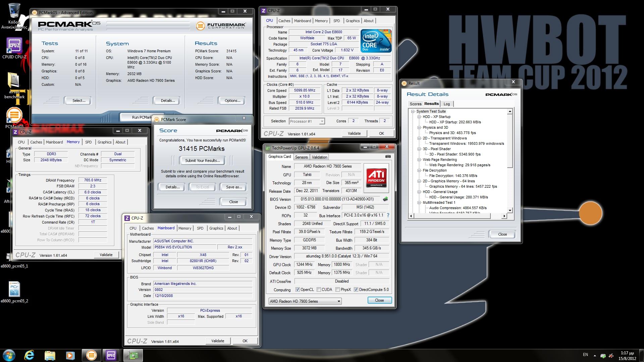
Task: Click the GPU-Z title bar icon
Action: point(268,148)
